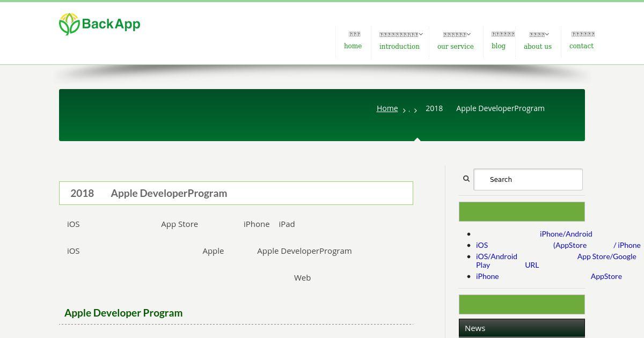Screen dimensions: 644x338
Task: Click the word Web in the article
Action: click(x=302, y=278)
